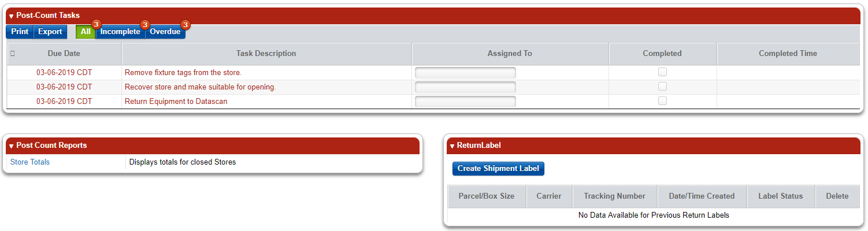Open the Store Totals report link

(x=30, y=162)
